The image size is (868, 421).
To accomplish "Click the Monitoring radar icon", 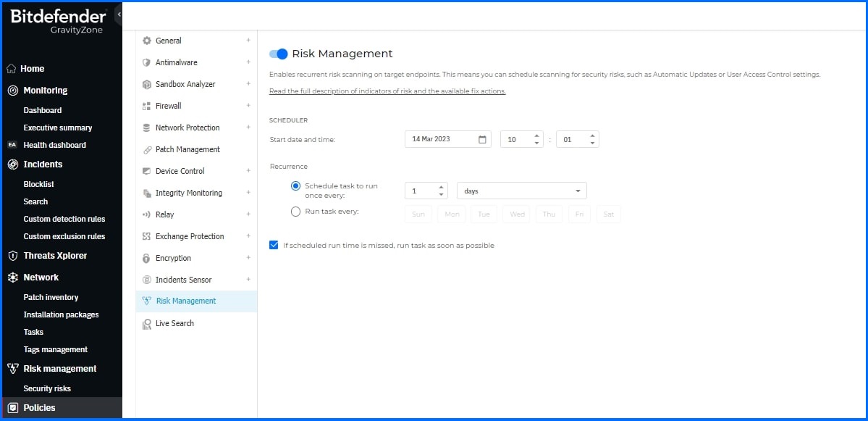I will (13, 91).
